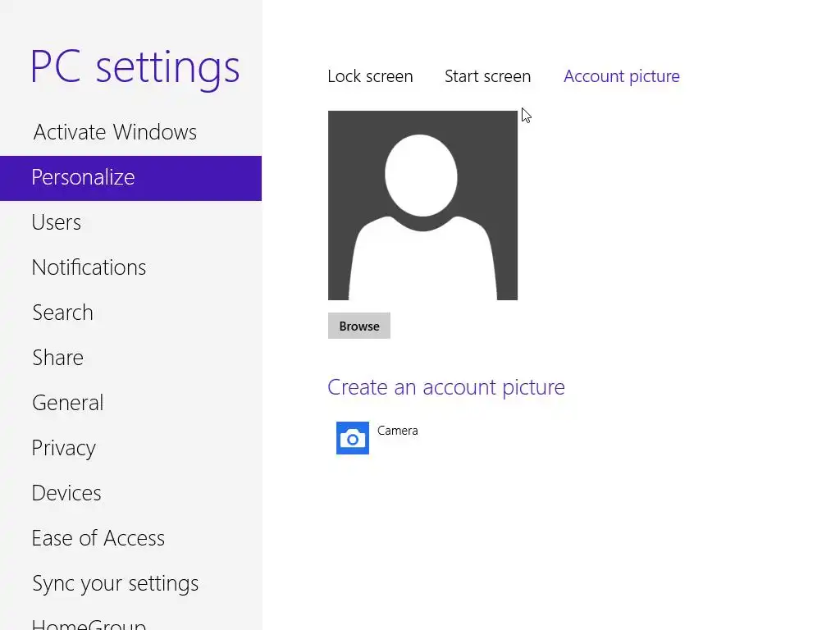Image resolution: width=840 pixels, height=630 pixels.
Task: Click the Browse button
Action: tap(359, 326)
